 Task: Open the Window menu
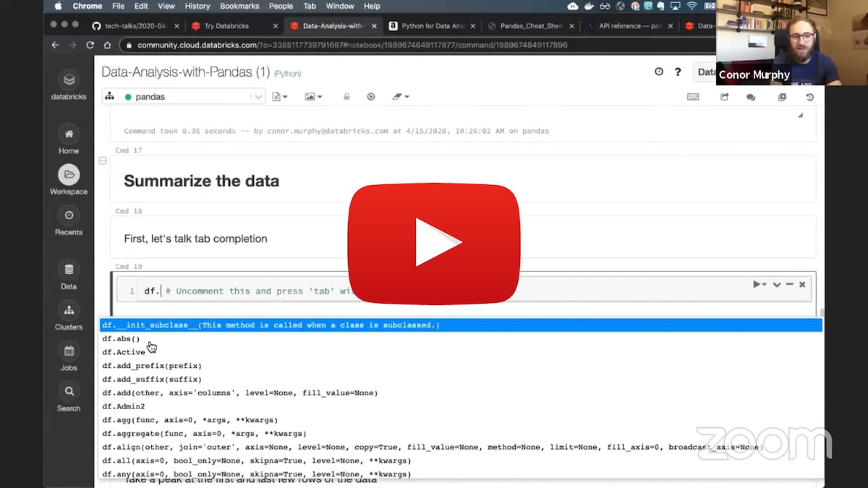click(x=340, y=6)
